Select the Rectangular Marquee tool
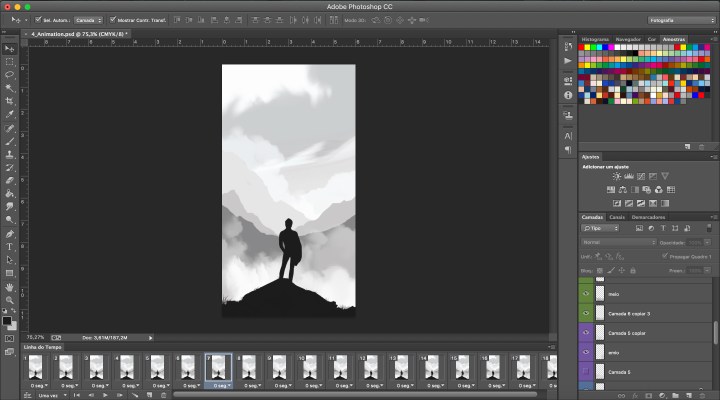Image resolution: width=720 pixels, height=400 pixels. pos(10,61)
